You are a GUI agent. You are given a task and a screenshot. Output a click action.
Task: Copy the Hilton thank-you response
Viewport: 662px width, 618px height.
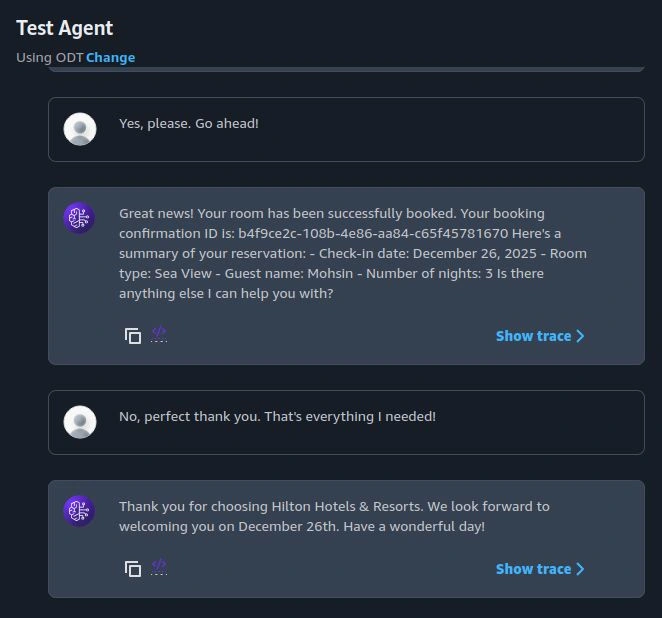tap(133, 569)
